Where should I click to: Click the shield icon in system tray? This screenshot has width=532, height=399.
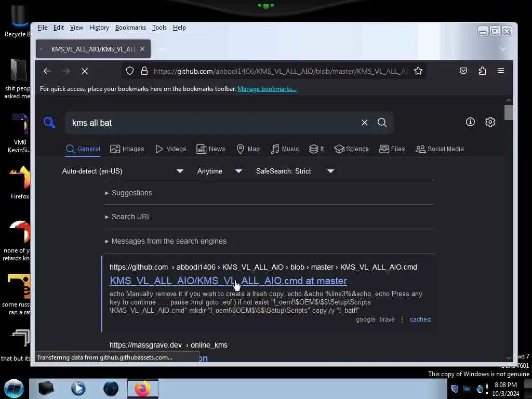455,389
